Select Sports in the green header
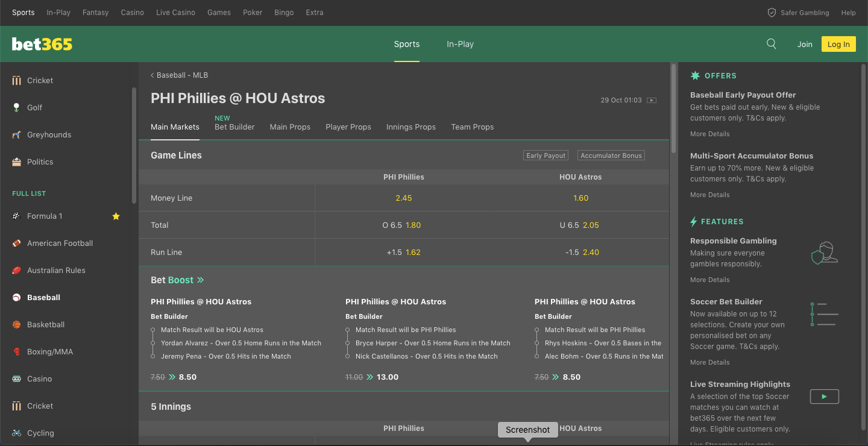868x446 pixels. (407, 44)
